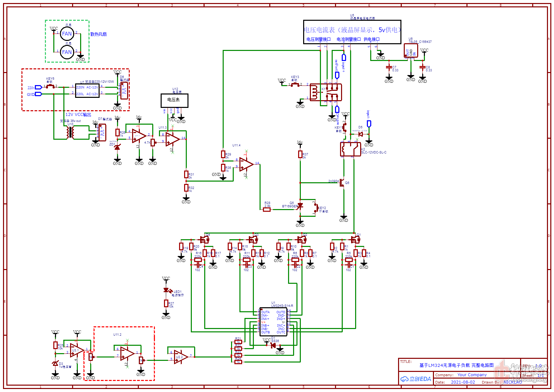
Task: Click the R28 2.4k resistor
Action: pyautogui.click(x=267, y=209)
